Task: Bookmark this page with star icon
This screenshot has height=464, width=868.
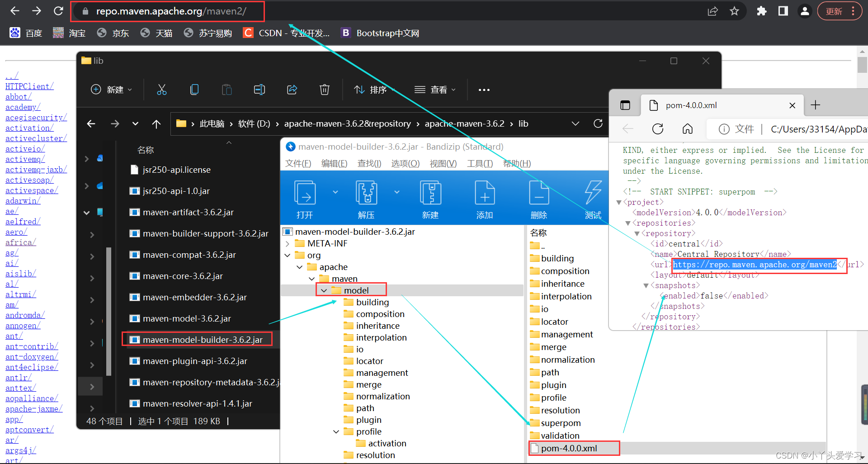Action: 734,11
